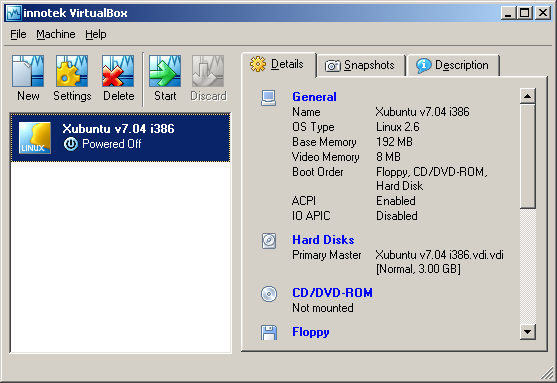The width and height of the screenshot is (557, 383).
Task: Click the details scrollbar up arrow
Action: 528,96
